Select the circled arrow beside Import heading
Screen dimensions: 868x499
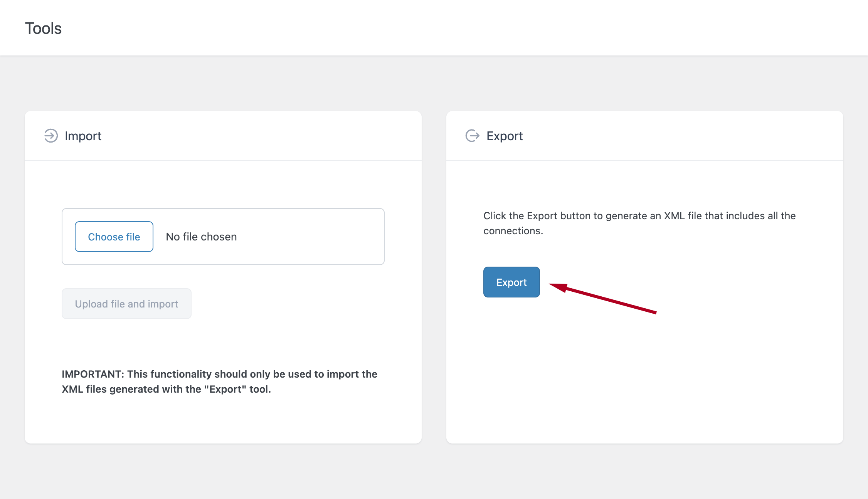(50, 136)
